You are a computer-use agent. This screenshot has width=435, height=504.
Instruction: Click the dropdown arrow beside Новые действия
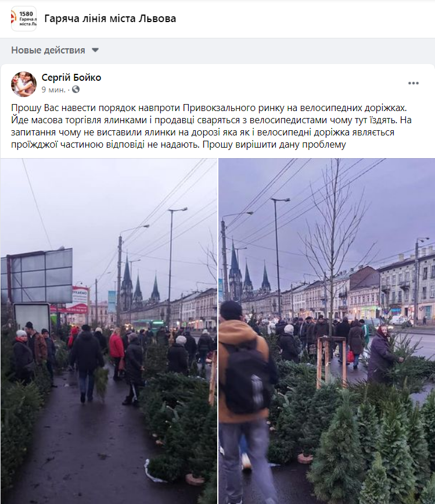pos(95,51)
